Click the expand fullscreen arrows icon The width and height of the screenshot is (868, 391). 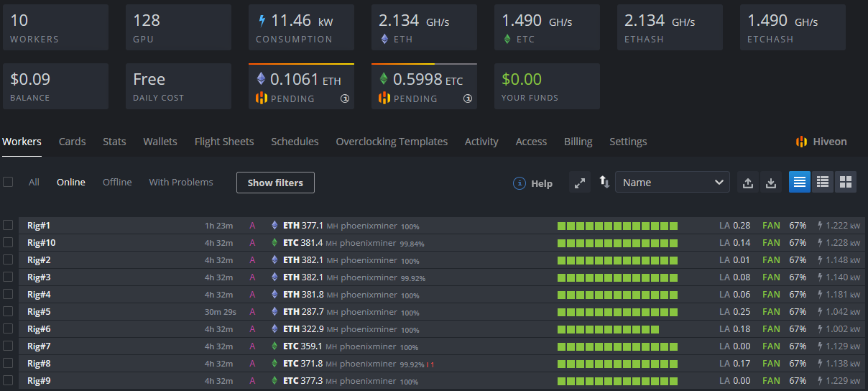[x=580, y=183]
